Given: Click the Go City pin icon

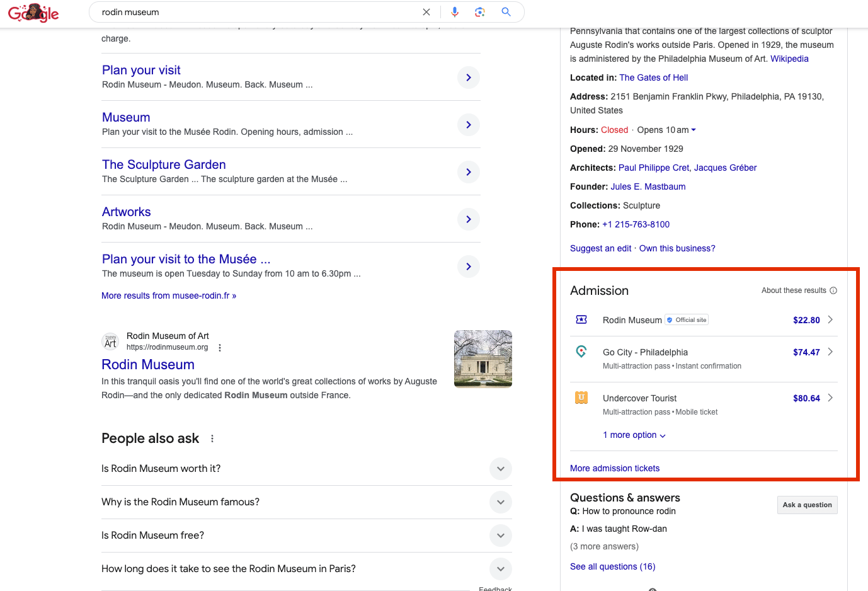Looking at the screenshot, I should tap(581, 352).
